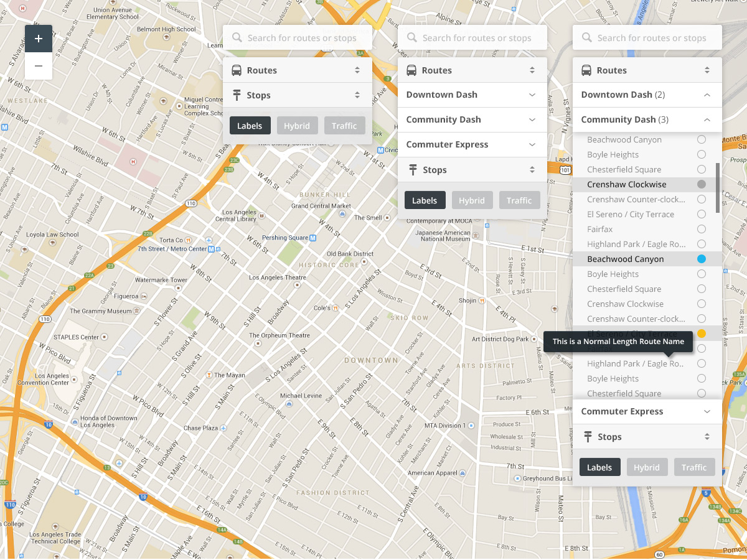This screenshot has height=560, width=747.
Task: Click the highlighted Beachwood Canyon route name
Action: tap(626, 259)
